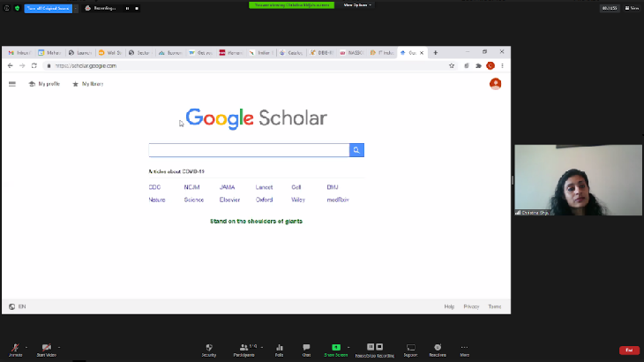Open a new browser tab
The height and width of the screenshot is (362, 644).
(x=435, y=52)
